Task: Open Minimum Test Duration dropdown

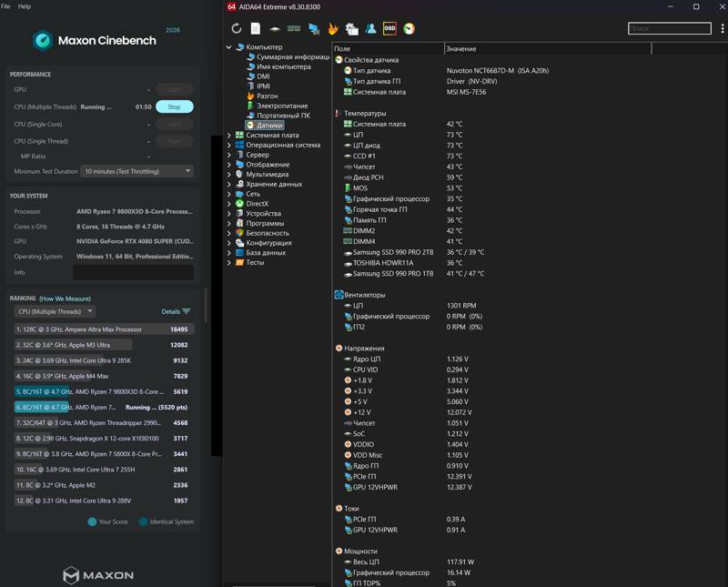Action: click(x=137, y=171)
